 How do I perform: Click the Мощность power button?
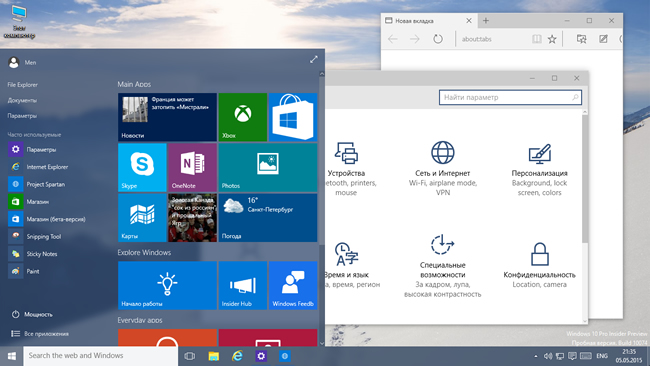[x=32, y=314]
